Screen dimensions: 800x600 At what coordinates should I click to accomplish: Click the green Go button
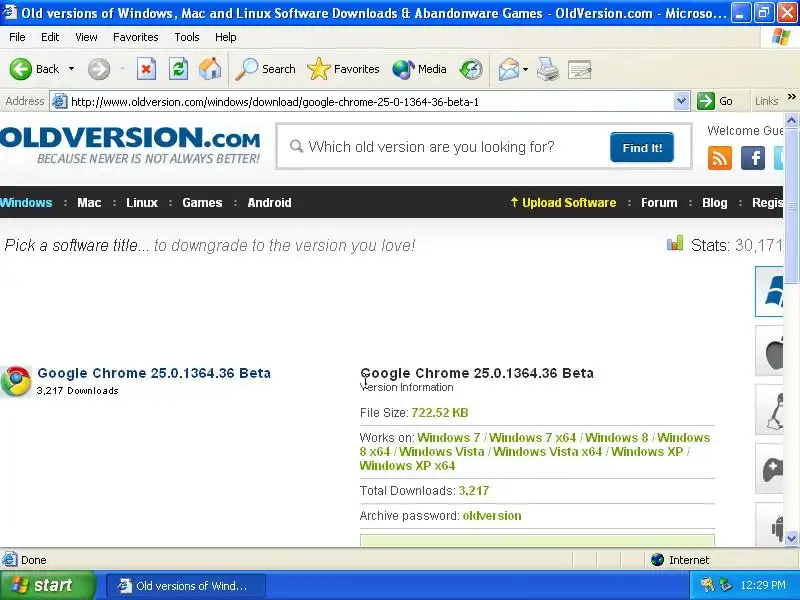(716, 101)
